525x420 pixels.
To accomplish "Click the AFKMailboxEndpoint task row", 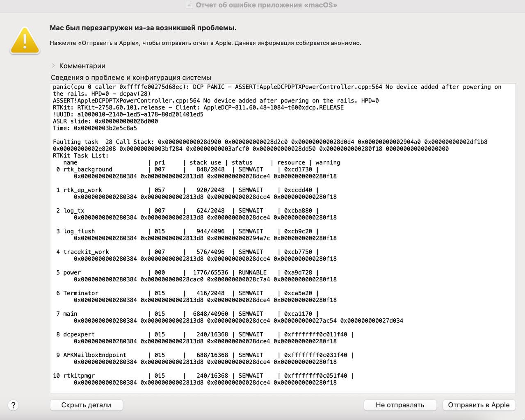I will (x=205, y=355).
